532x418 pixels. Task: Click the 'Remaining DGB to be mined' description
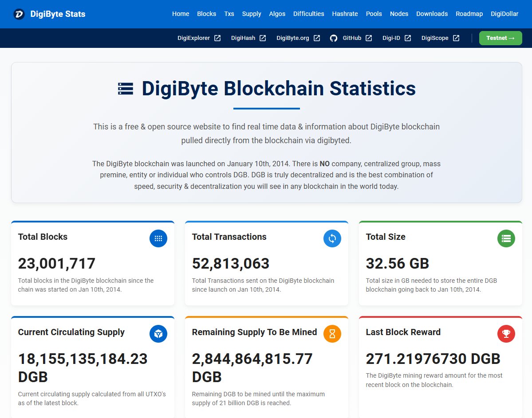(258, 398)
